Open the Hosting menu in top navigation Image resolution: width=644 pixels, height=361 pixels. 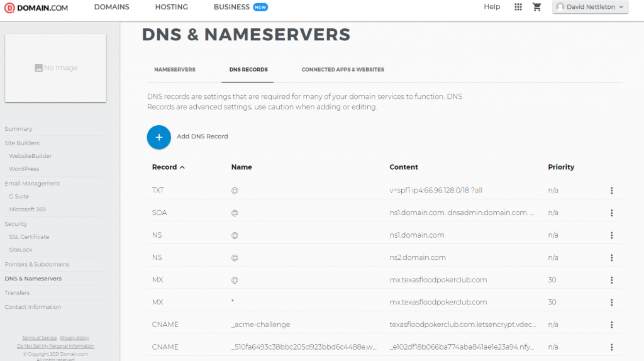pyautogui.click(x=171, y=7)
